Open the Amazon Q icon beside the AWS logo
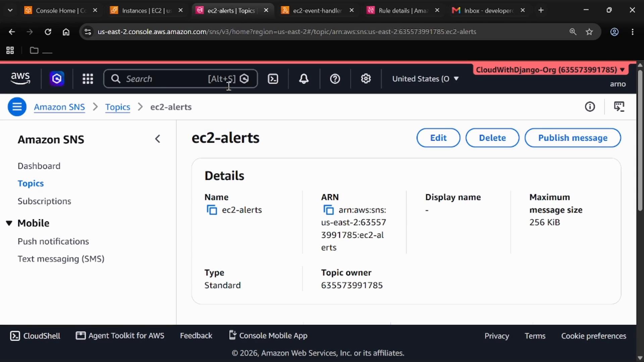The width and height of the screenshot is (644, 362). click(57, 79)
